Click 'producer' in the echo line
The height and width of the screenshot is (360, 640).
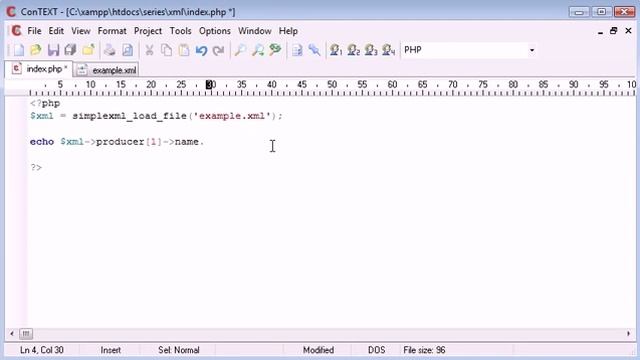click(120, 142)
